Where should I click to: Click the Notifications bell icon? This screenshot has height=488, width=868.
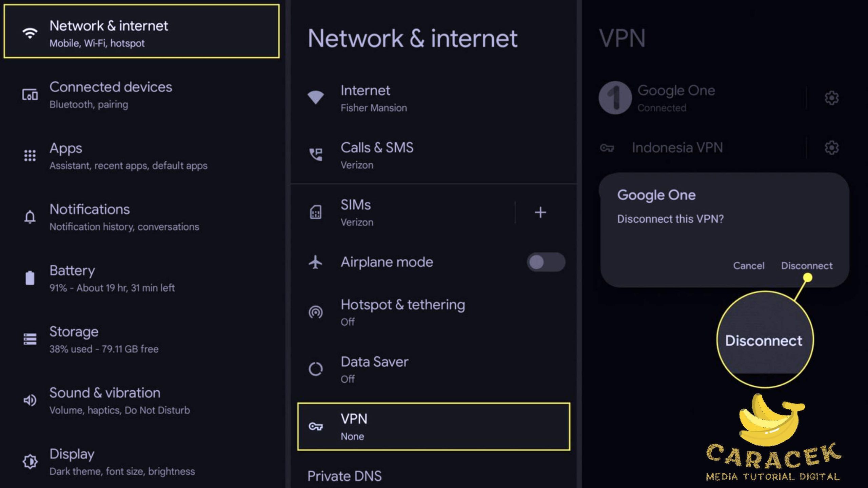(30, 217)
